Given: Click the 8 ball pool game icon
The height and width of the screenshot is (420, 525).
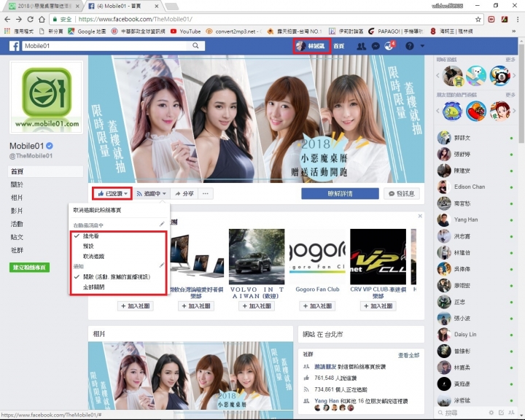Looking at the screenshot, I should (499, 76).
